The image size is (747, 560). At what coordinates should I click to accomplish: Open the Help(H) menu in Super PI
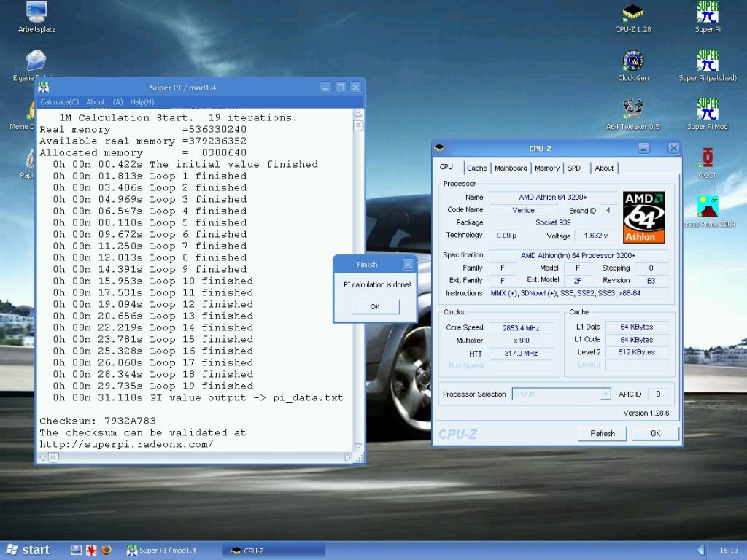142,102
